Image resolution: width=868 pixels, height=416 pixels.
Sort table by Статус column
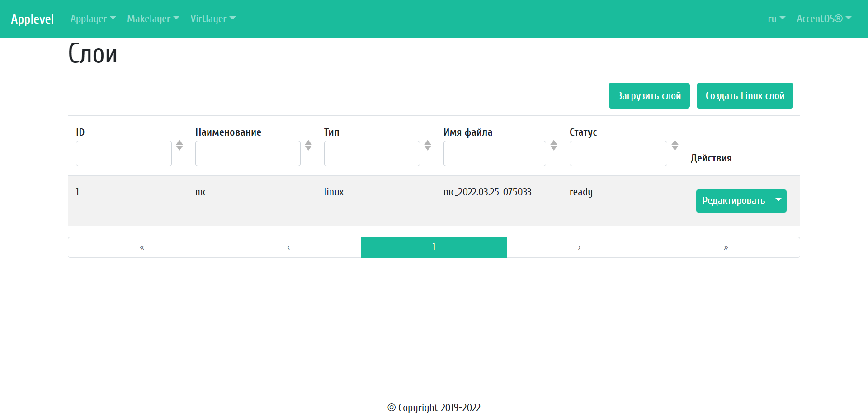pyautogui.click(x=675, y=145)
